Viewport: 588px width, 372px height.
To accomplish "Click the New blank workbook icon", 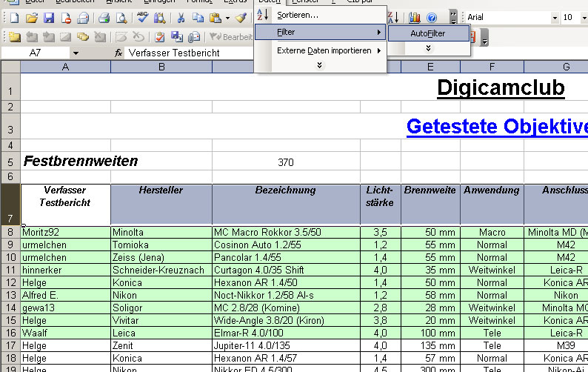I will click(13, 18).
